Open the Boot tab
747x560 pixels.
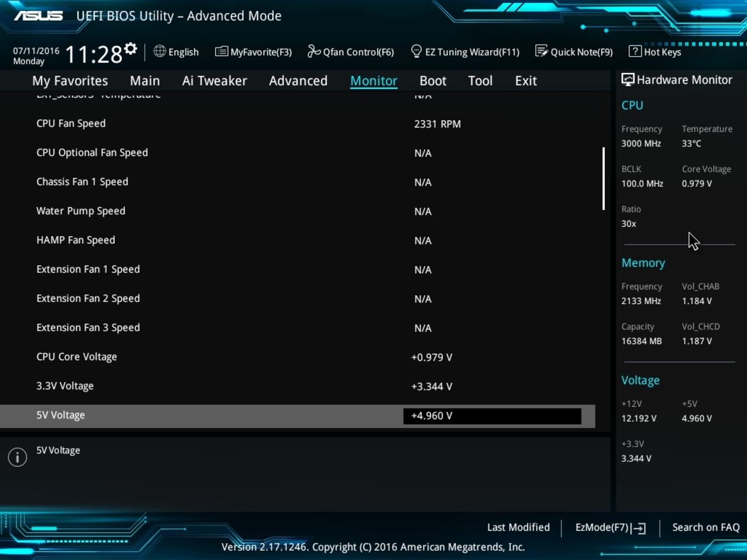pyautogui.click(x=433, y=81)
